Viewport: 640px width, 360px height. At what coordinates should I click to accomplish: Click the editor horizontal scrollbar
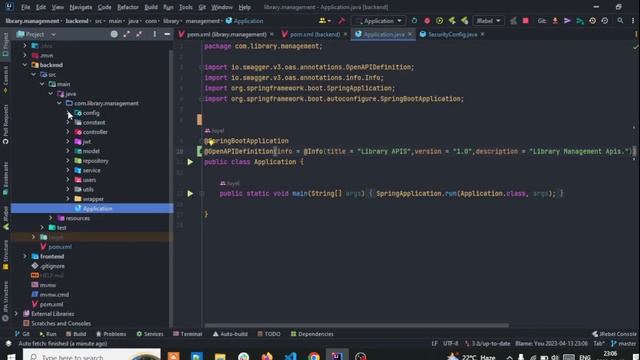[x=356, y=325]
